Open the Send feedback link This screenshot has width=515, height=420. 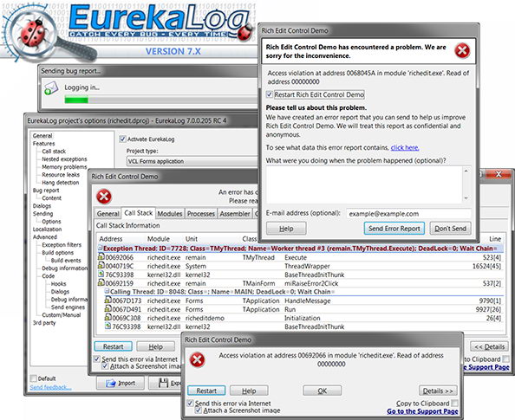(x=50, y=387)
